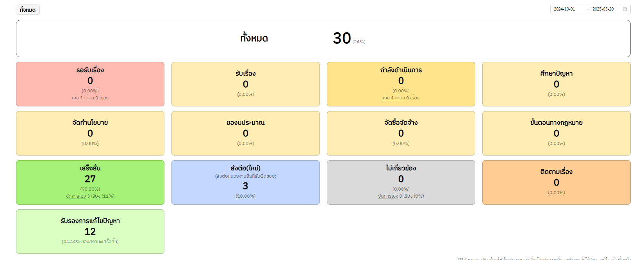The height and width of the screenshot is (260, 644).
Task: Click เกิน 1 เดือน link under กำลังดำเนินการ
Action: tap(394, 98)
